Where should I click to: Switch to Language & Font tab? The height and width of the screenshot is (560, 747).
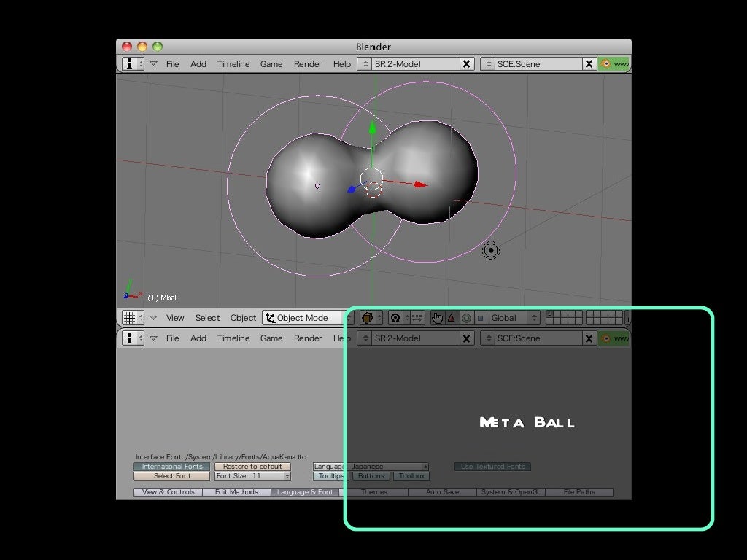[305, 492]
